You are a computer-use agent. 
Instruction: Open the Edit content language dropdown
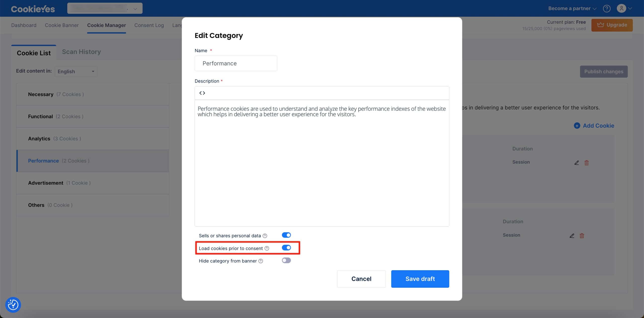76,71
